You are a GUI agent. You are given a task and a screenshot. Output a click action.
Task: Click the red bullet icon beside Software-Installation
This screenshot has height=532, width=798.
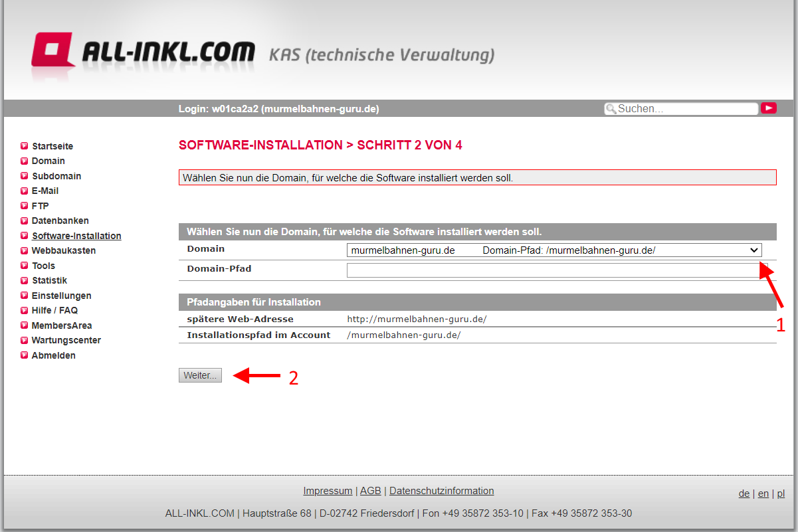(x=25, y=236)
